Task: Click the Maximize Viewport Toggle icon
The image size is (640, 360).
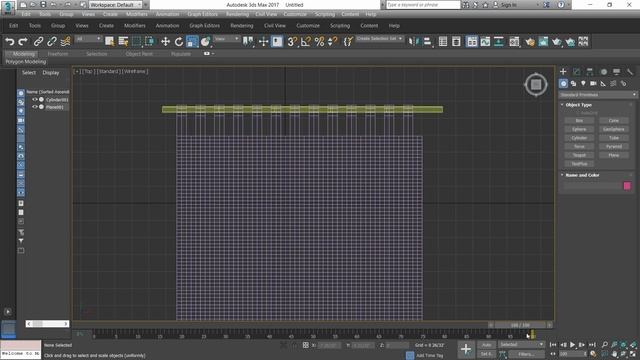Action: point(633,354)
